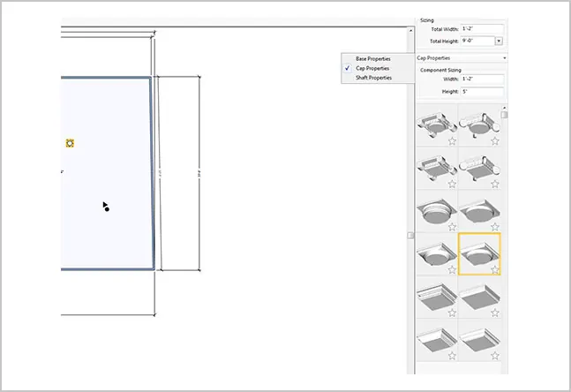
Task: Toggle star on third-row right round cap
Action: click(x=494, y=227)
